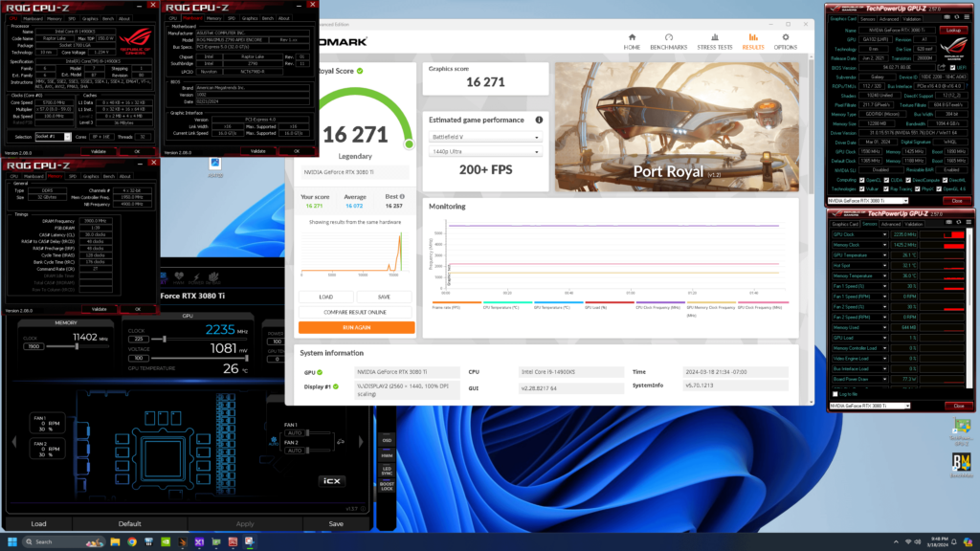Screen dimensions: 980x551
Task: Open the Battlefield V game dropdown
Action: click(485, 137)
